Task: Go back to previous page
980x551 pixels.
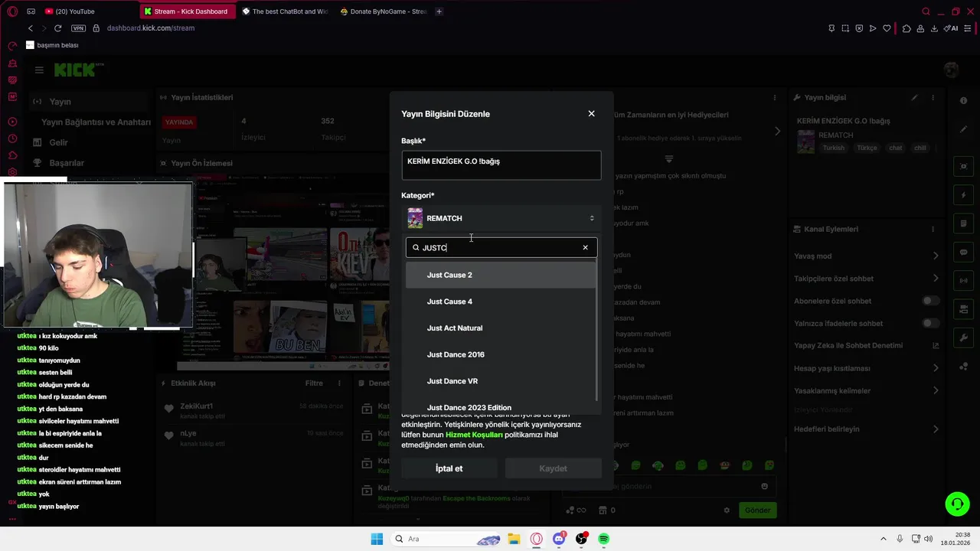Action: tap(30, 28)
